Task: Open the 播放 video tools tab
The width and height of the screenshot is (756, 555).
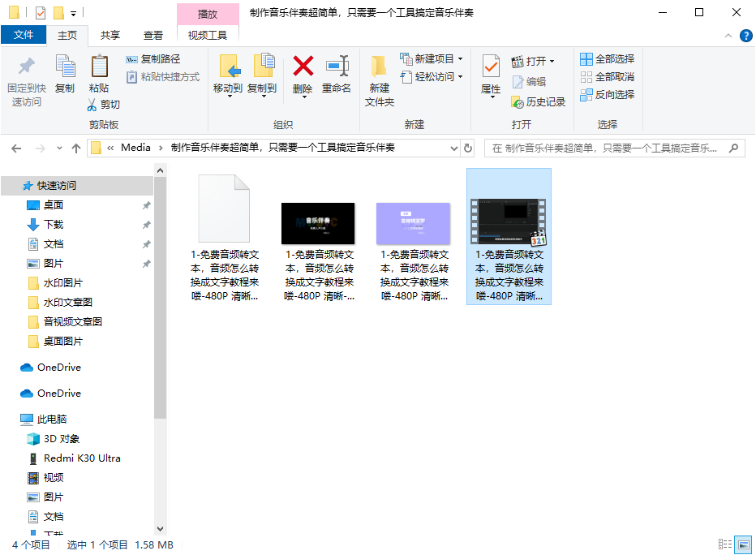Action: coord(208,13)
